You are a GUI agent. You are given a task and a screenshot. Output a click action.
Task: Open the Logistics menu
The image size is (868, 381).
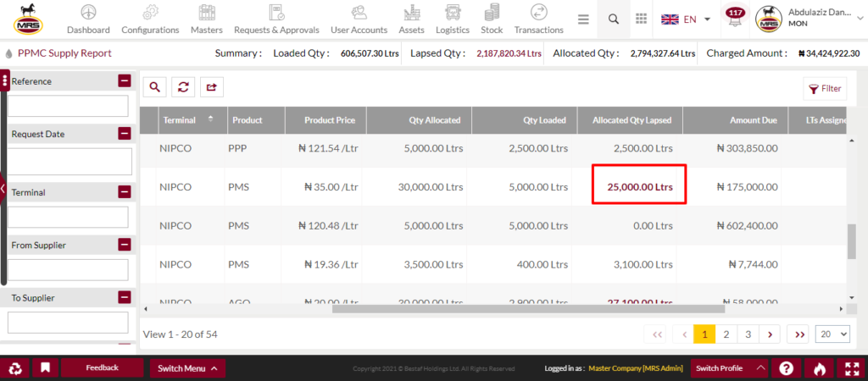click(453, 19)
